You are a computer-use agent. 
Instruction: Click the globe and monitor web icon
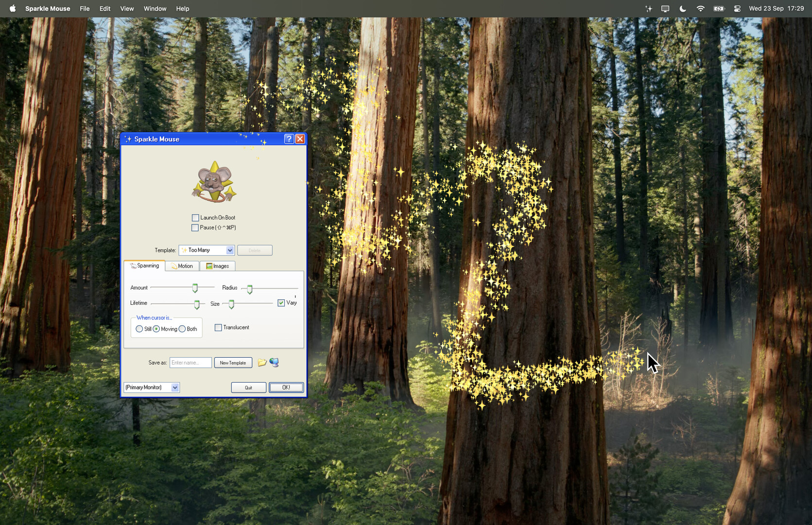pos(274,363)
